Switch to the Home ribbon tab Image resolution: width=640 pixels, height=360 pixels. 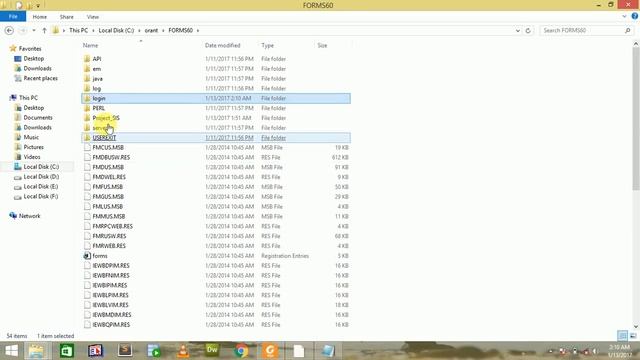click(40, 17)
